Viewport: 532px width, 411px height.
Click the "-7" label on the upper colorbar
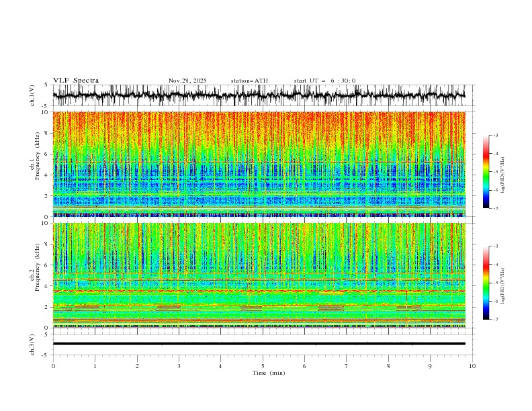click(496, 208)
